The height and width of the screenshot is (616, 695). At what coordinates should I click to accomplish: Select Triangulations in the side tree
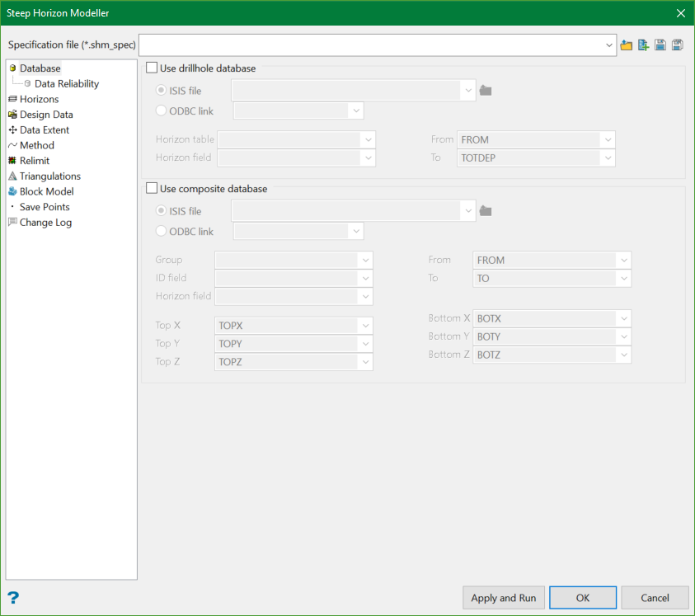(x=49, y=176)
